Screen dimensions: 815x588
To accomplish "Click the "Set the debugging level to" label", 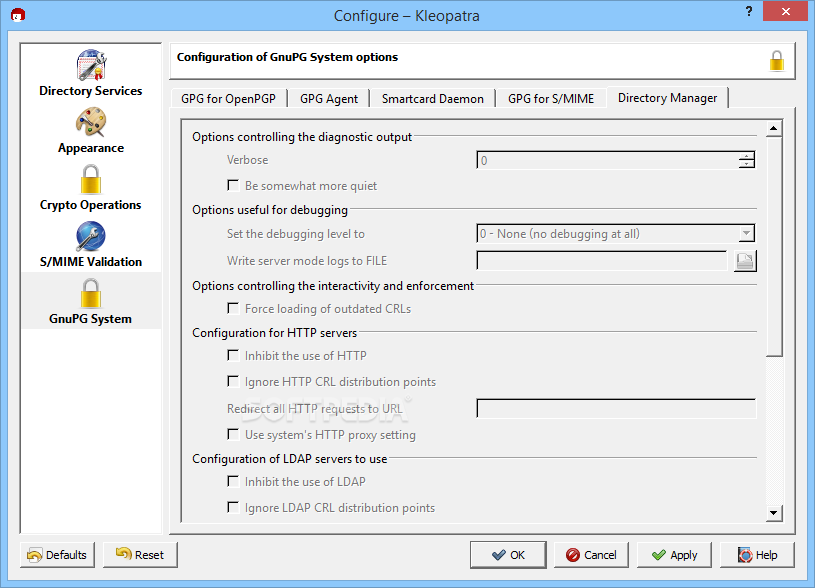I will [296, 234].
